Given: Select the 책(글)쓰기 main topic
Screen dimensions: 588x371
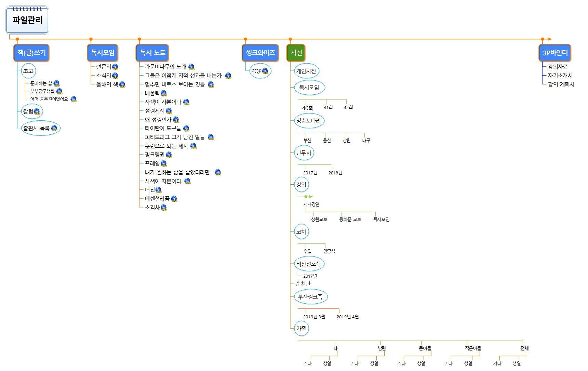Looking at the screenshot, I should (x=31, y=53).
